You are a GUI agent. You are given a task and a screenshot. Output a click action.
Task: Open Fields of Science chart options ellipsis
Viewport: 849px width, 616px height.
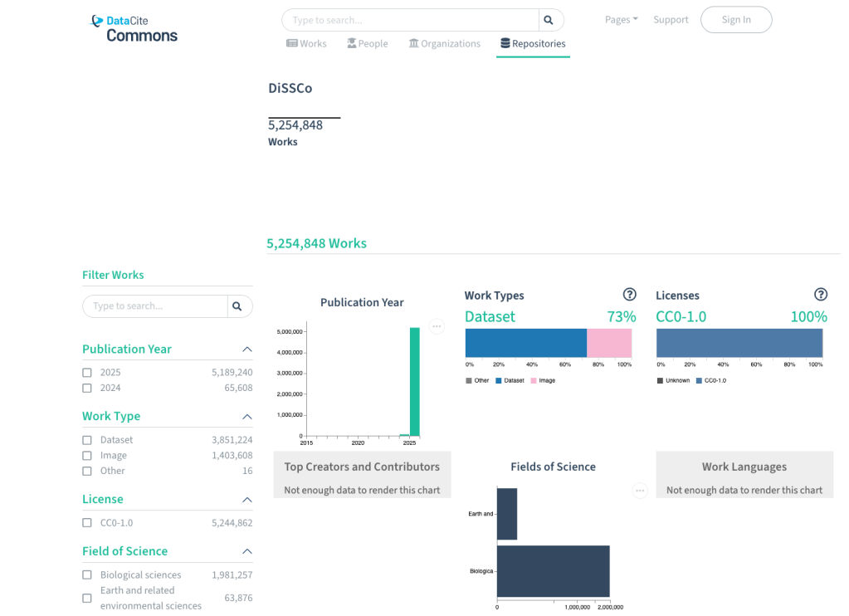[640, 491]
